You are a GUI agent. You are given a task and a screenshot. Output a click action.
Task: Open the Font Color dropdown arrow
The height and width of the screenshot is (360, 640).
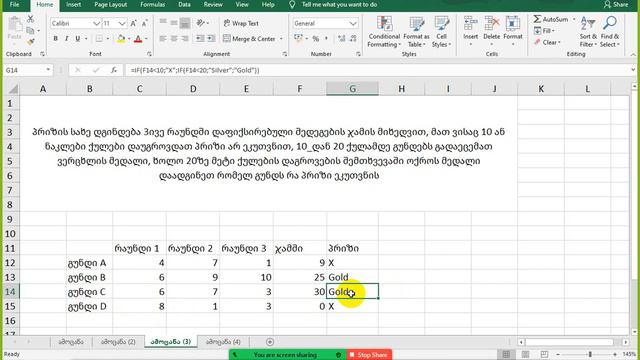146,39
